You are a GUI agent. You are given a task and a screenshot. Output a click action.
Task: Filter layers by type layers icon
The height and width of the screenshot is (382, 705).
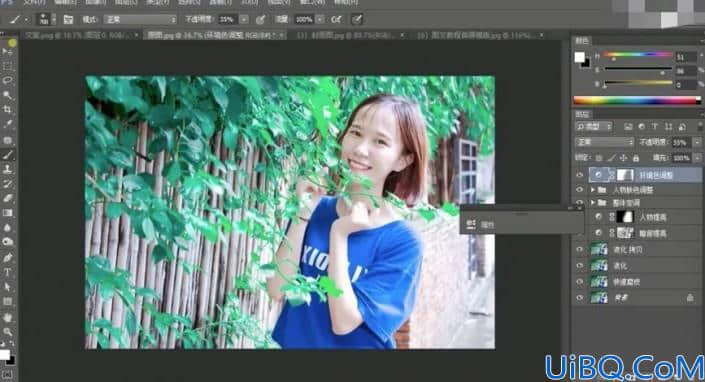(655, 127)
